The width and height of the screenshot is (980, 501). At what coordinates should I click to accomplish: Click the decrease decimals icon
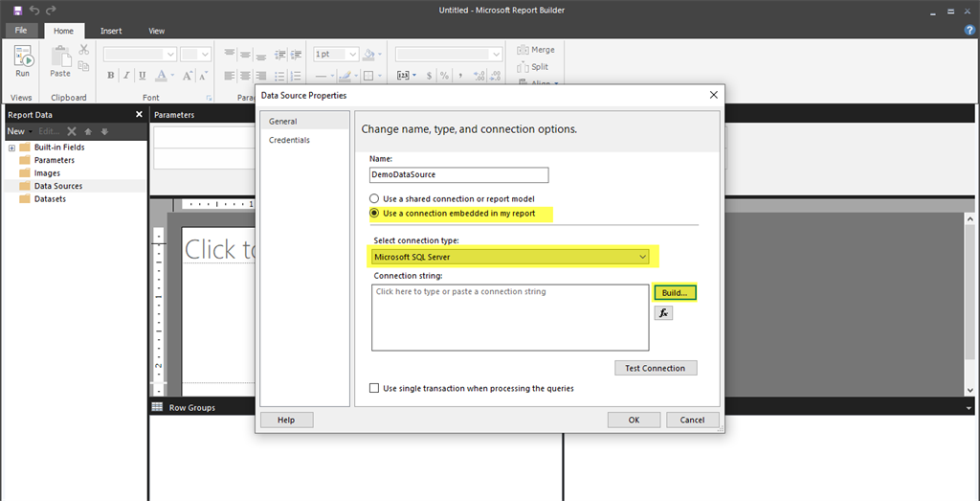click(495, 76)
